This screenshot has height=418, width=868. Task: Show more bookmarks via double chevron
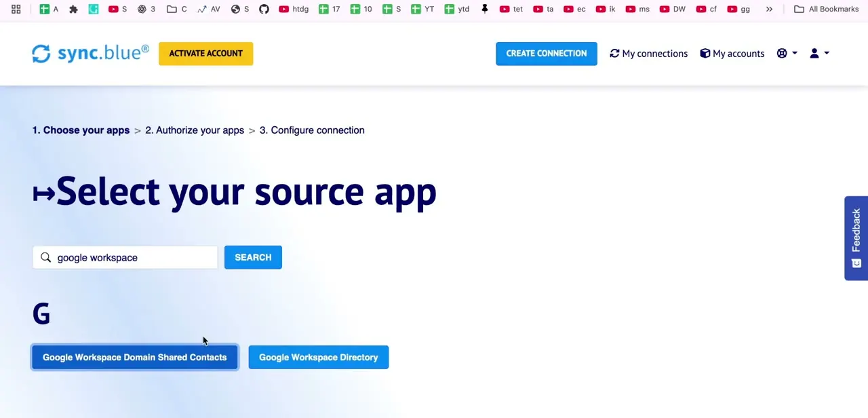tap(769, 9)
